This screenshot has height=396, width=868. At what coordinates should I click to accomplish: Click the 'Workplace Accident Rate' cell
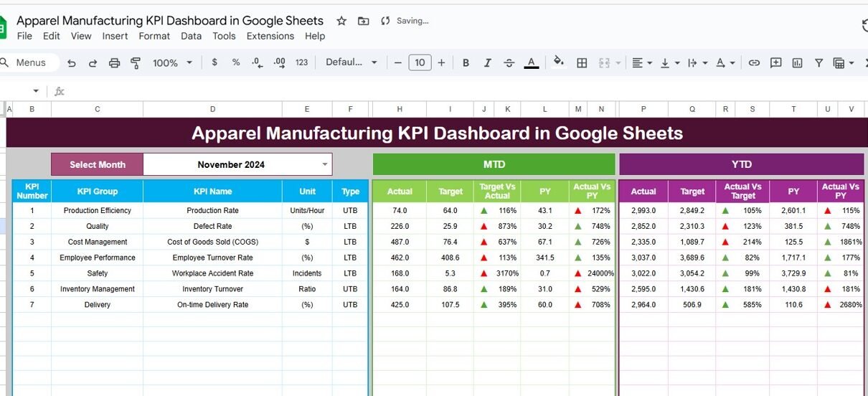(212, 273)
